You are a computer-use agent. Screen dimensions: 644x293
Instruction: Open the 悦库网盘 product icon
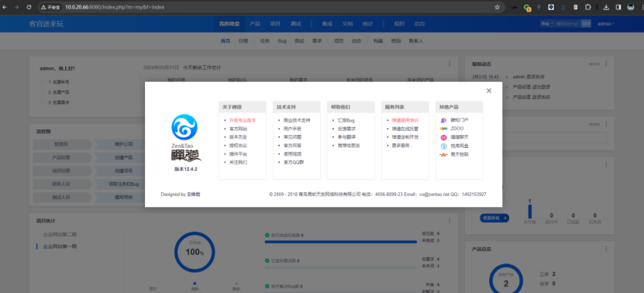click(x=443, y=146)
